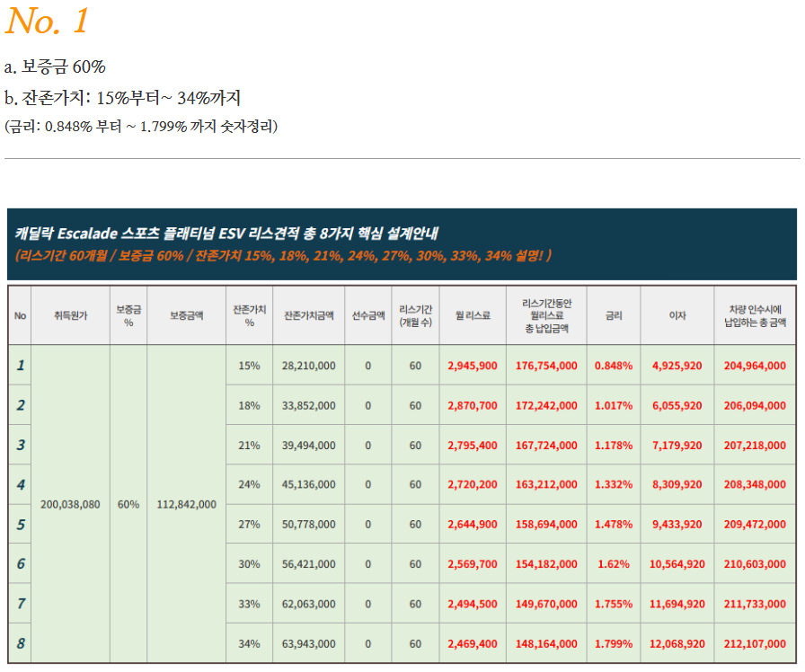
Task: Click interest rate cell 1.62%
Action: [x=614, y=564]
